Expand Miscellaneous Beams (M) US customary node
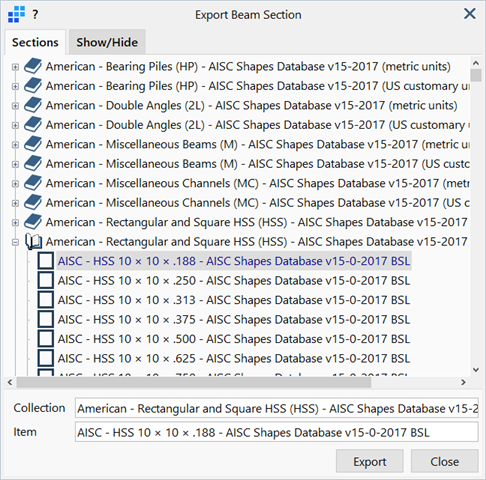The width and height of the screenshot is (486, 480). [x=15, y=164]
